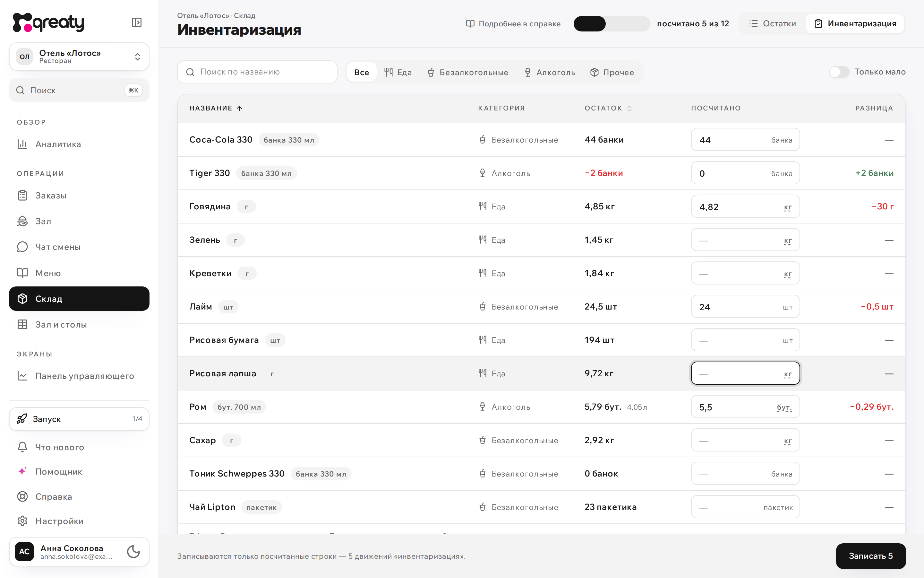Toggle the Только мало switch

click(839, 72)
